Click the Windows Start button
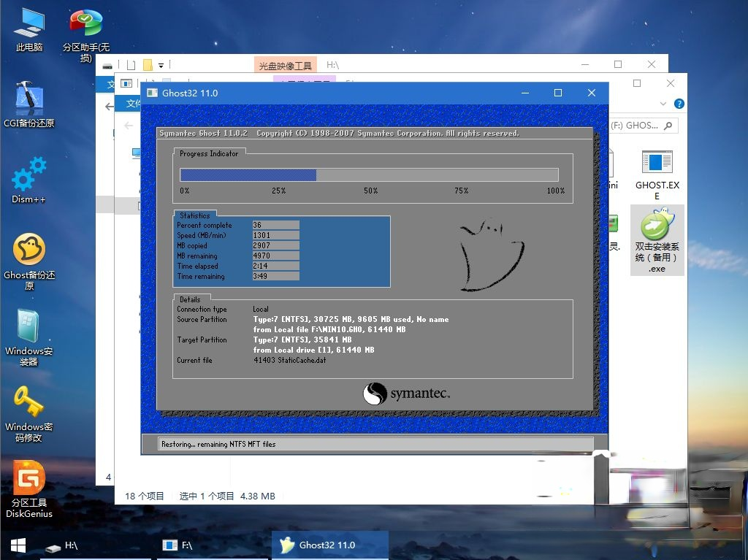The image size is (748, 560). point(16,545)
